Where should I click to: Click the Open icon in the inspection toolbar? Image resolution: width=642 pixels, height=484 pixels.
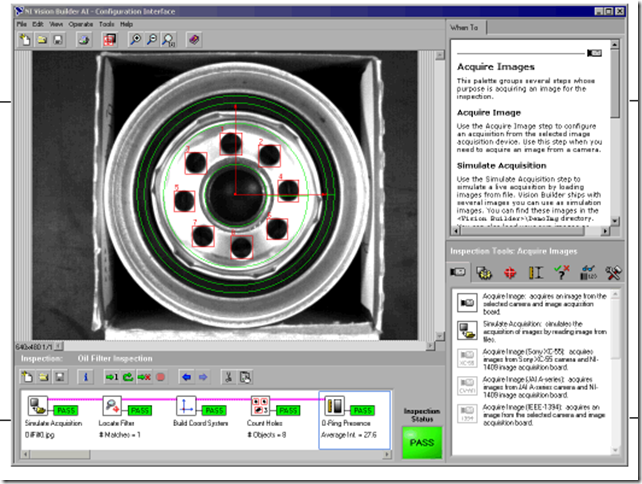click(x=43, y=377)
